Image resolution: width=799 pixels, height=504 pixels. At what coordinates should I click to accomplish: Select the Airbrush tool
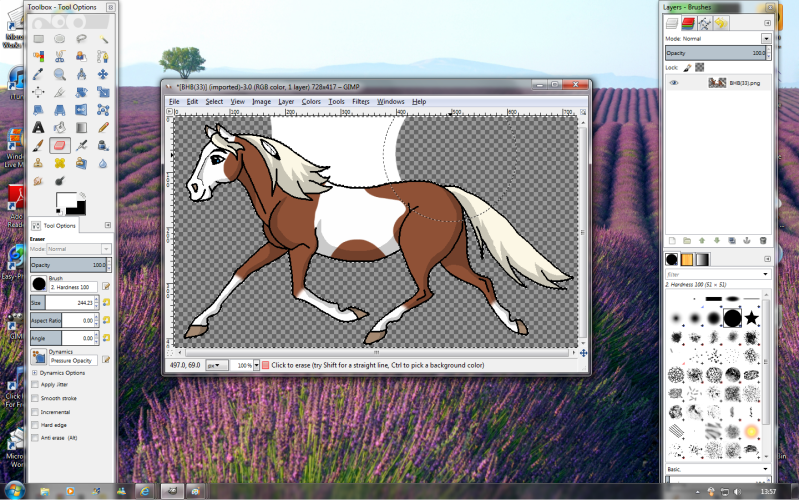[x=81, y=146]
